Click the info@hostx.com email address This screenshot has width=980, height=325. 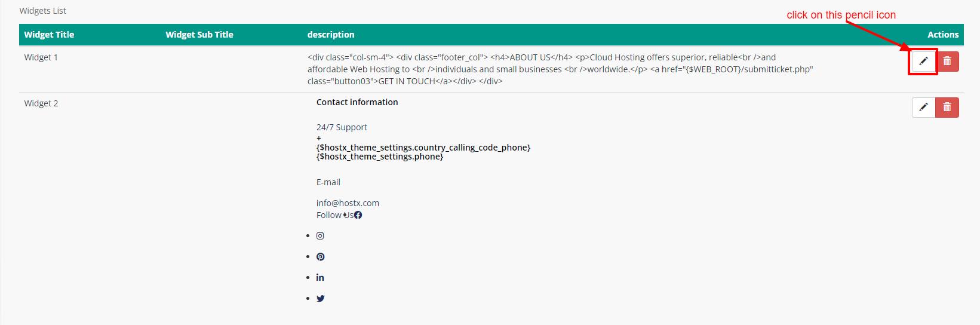point(348,203)
